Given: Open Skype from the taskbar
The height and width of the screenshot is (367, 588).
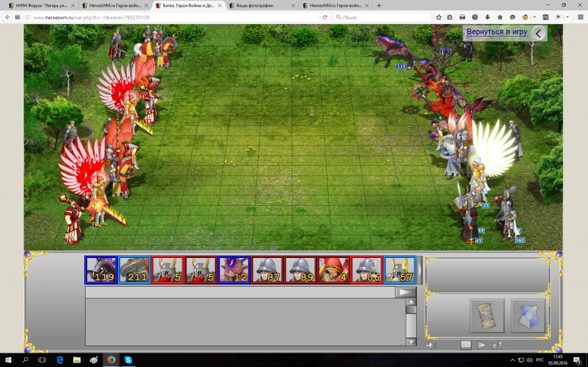Looking at the screenshot, I should pos(128,360).
